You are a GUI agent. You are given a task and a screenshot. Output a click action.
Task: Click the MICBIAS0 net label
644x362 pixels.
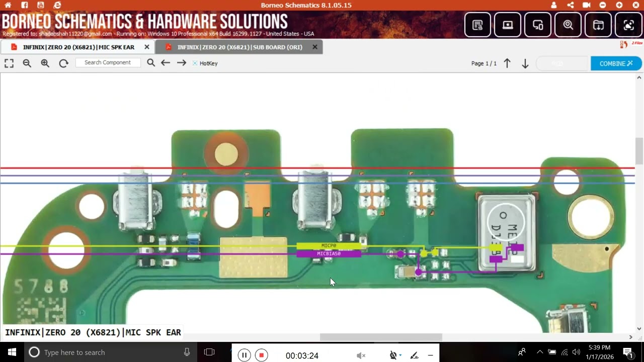point(329,254)
